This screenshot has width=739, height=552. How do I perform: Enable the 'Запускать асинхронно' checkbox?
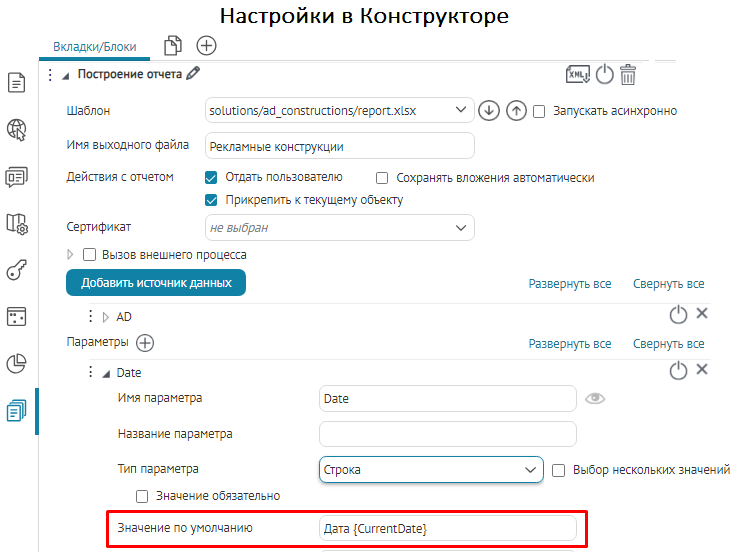pyautogui.click(x=539, y=111)
